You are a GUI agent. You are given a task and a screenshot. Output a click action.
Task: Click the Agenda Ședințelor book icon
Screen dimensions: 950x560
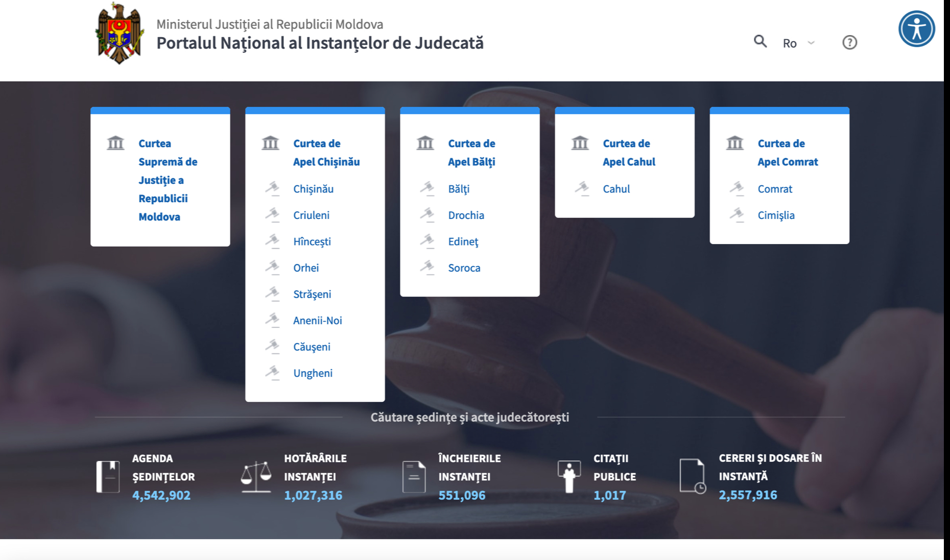tap(108, 477)
